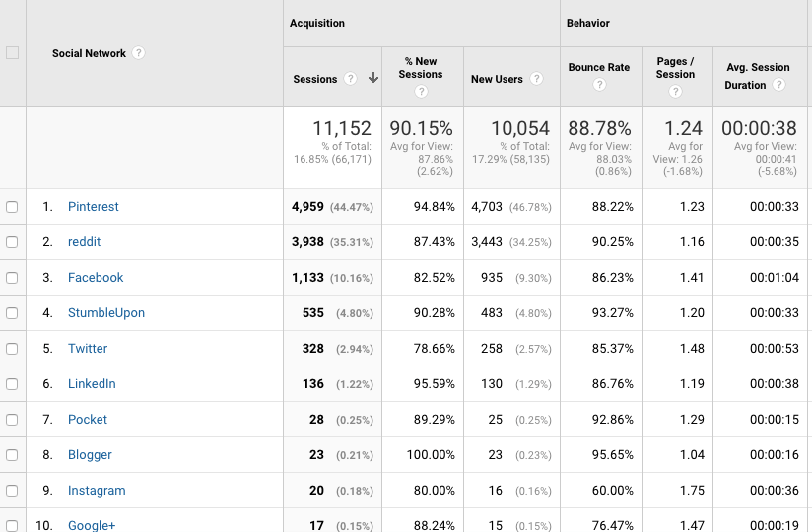The width and height of the screenshot is (812, 532).
Task: Select the Pinterest row checkbox
Action: (12, 207)
